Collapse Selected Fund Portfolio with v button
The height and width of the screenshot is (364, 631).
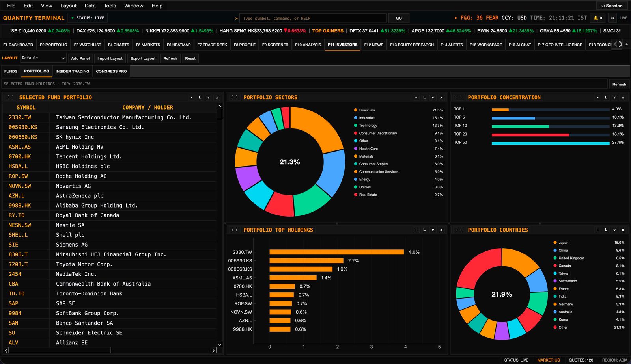[x=208, y=97]
